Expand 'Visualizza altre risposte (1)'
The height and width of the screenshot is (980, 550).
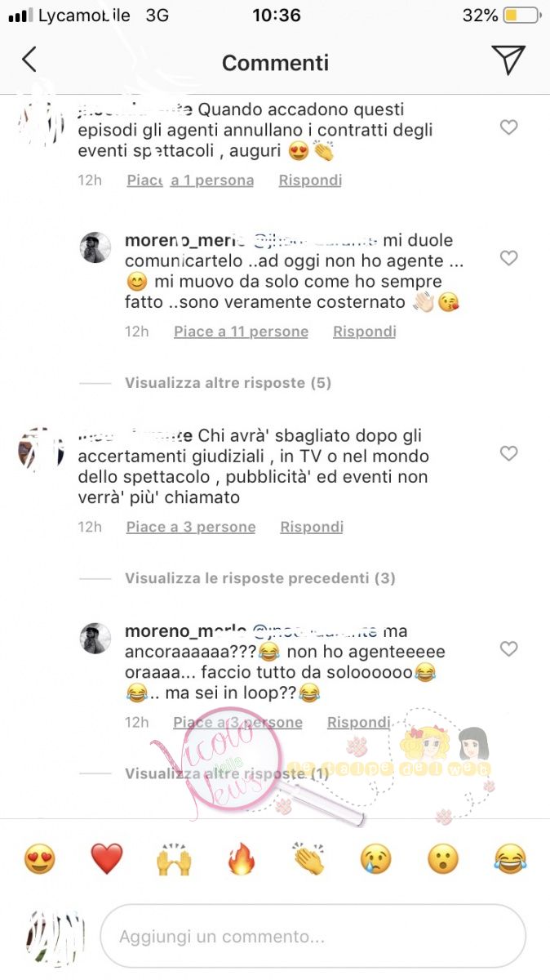click(x=227, y=773)
